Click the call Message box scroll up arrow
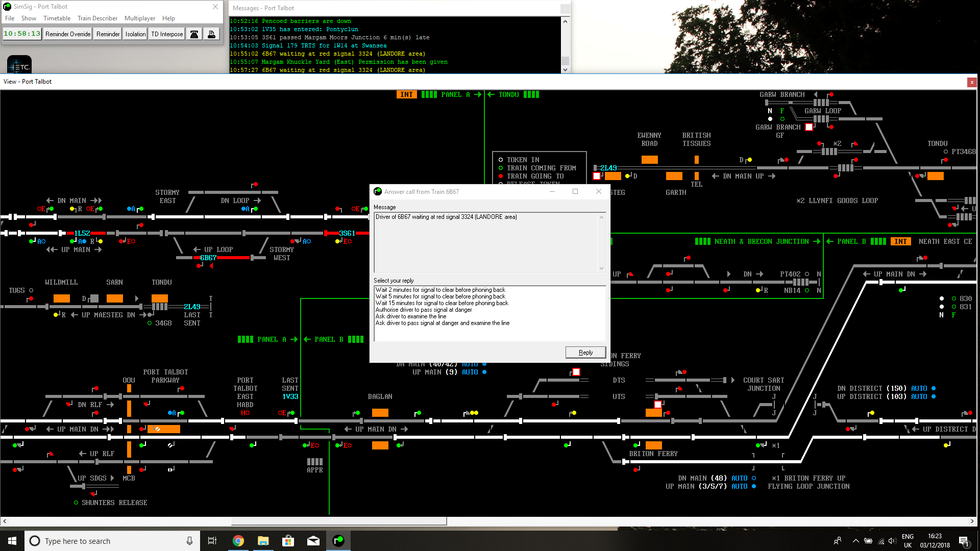Screen dimensions: 980x551 coord(601,217)
